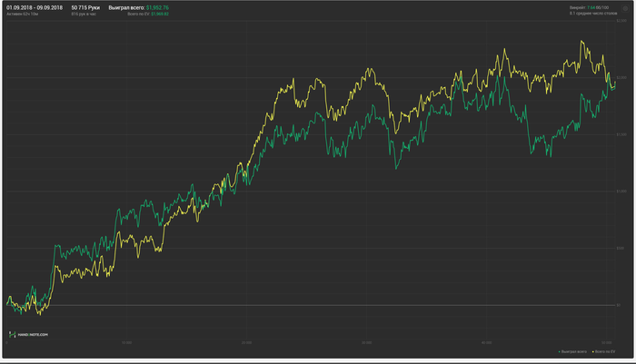Click the 'Винрейт: 7.64 бб/100' statistic

[589, 7]
